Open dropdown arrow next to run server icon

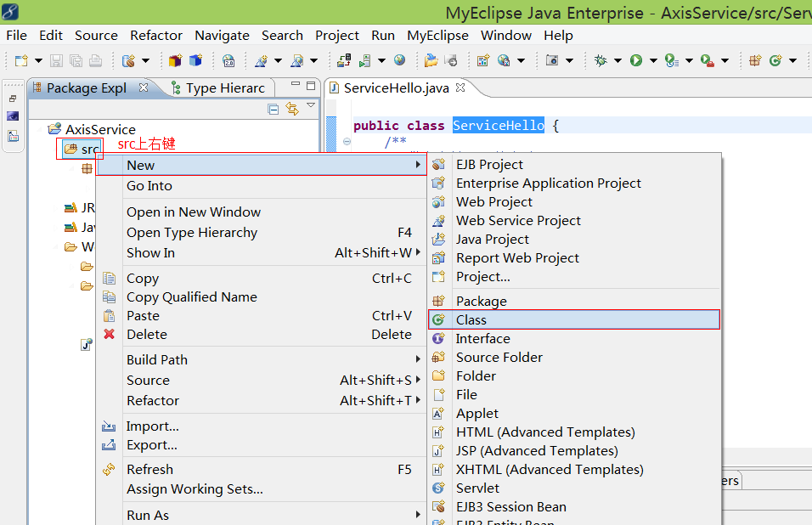click(x=381, y=61)
